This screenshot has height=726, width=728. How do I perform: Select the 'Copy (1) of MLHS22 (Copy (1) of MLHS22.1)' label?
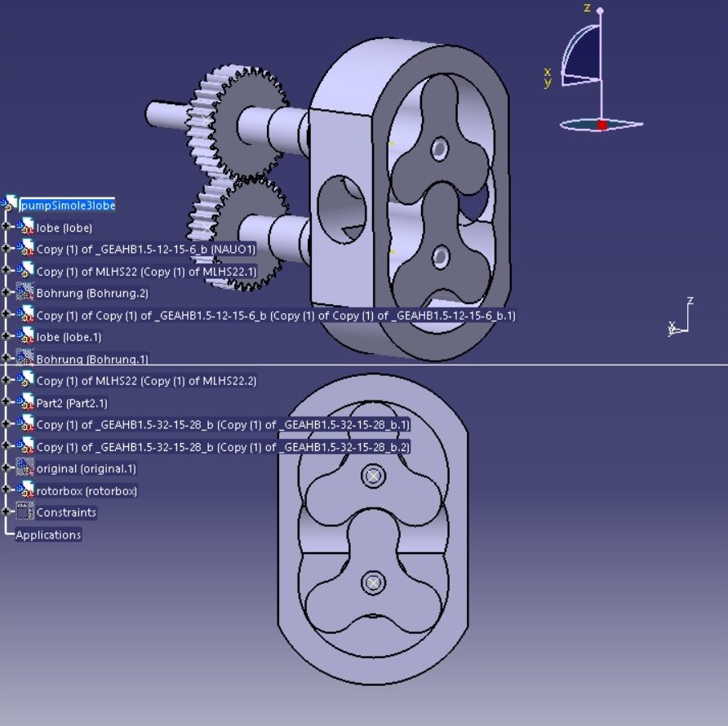[146, 272]
